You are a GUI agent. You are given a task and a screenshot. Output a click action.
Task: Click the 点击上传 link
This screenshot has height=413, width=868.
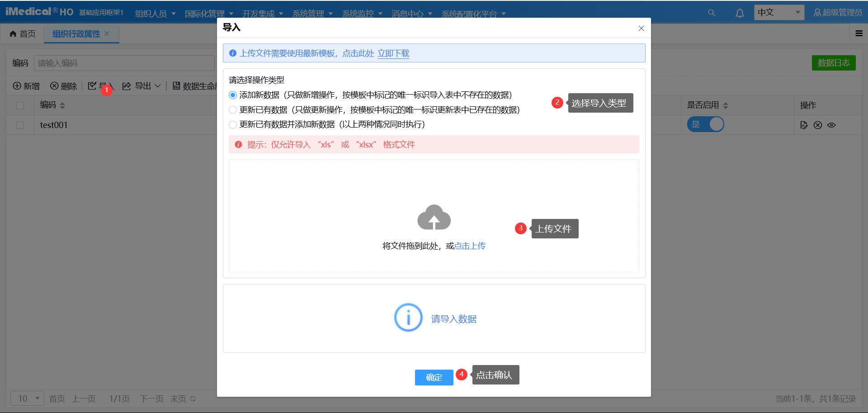[x=470, y=246]
